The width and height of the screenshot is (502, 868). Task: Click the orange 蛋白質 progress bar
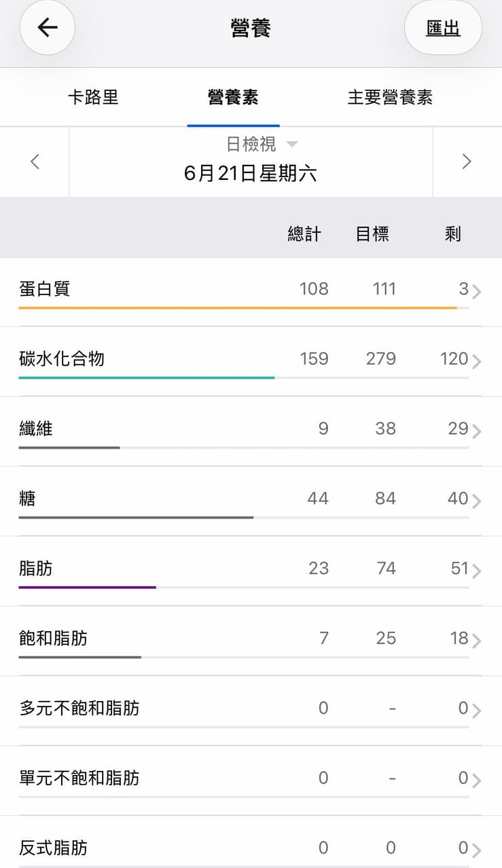click(x=238, y=308)
